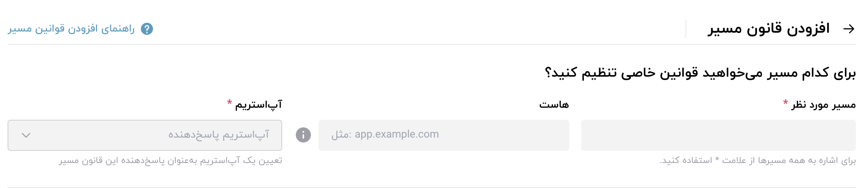Viewport: 868px width, 188px height.
Task: Click the vertical divider left of the page title
Action: coord(686,29)
